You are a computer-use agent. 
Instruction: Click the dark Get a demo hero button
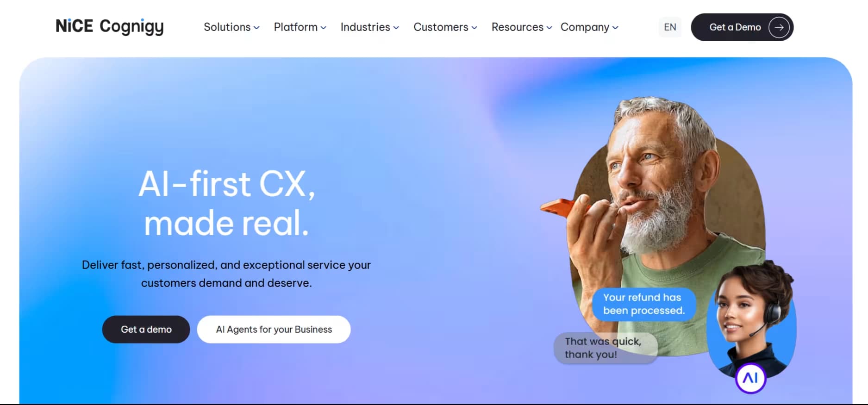point(146,330)
